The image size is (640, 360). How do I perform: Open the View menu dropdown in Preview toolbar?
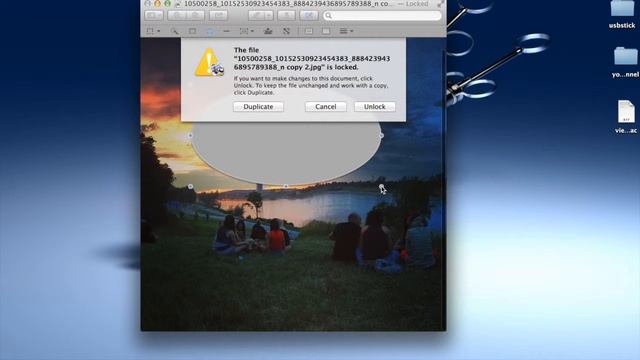pos(153,16)
